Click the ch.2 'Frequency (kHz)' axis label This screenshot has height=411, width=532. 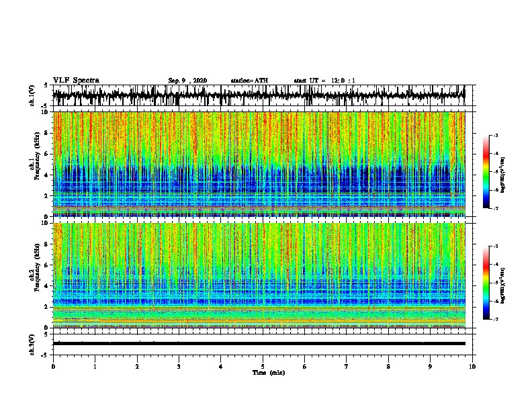pyautogui.click(x=37, y=267)
